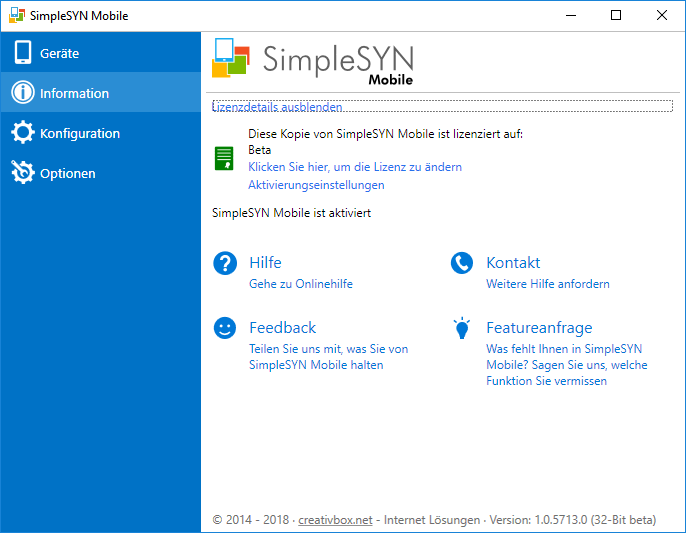This screenshot has width=686, height=533.
Task: Switch to the Konfiguration section
Action: point(79,133)
